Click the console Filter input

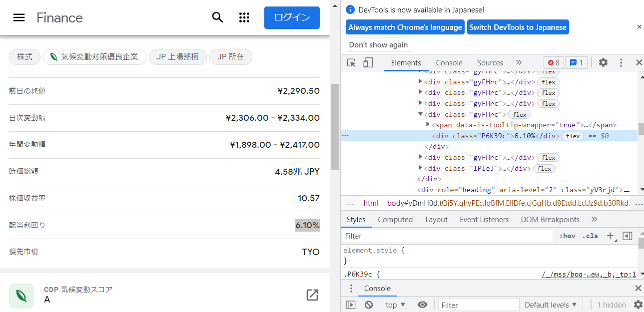coord(478,305)
